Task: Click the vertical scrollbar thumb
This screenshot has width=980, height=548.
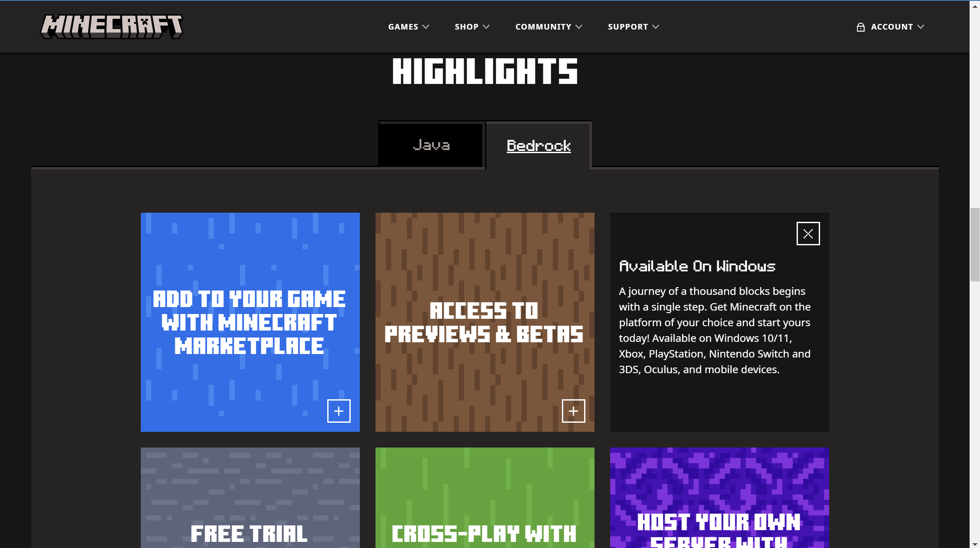Action: click(x=975, y=245)
